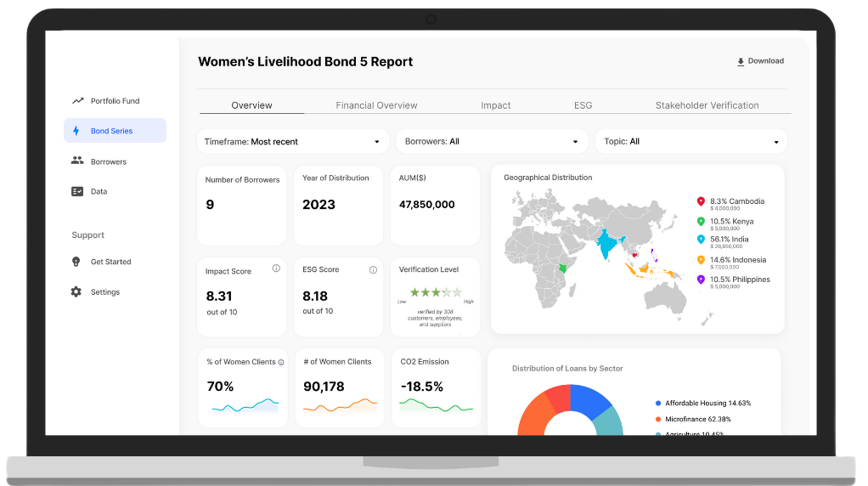Click the Data sidebar icon
The image size is (868, 486).
[x=77, y=191]
